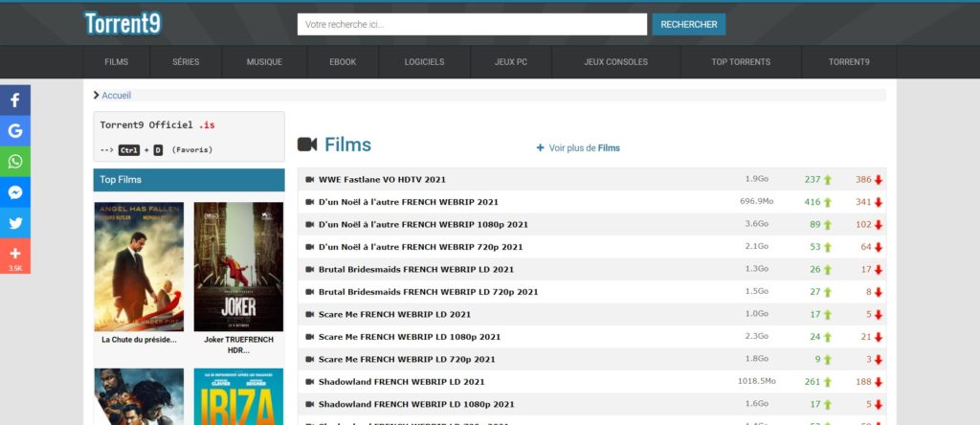Click the 696.9Mo file size value

(756, 202)
